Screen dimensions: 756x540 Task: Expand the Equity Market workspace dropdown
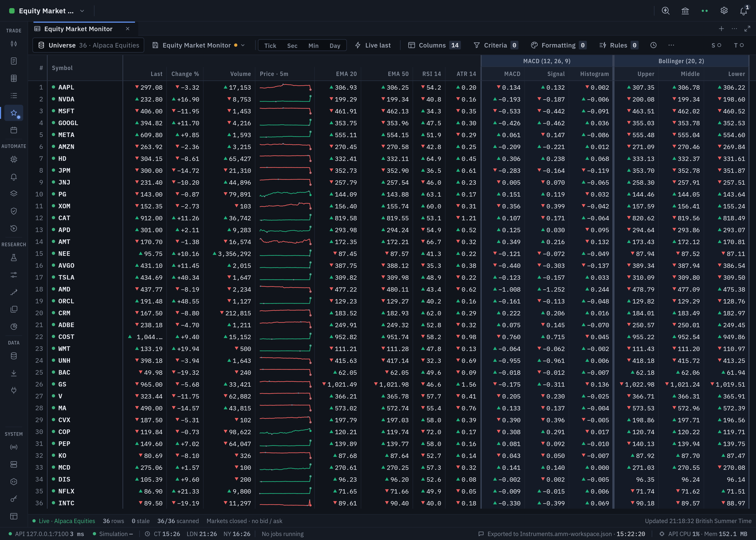tap(82, 11)
